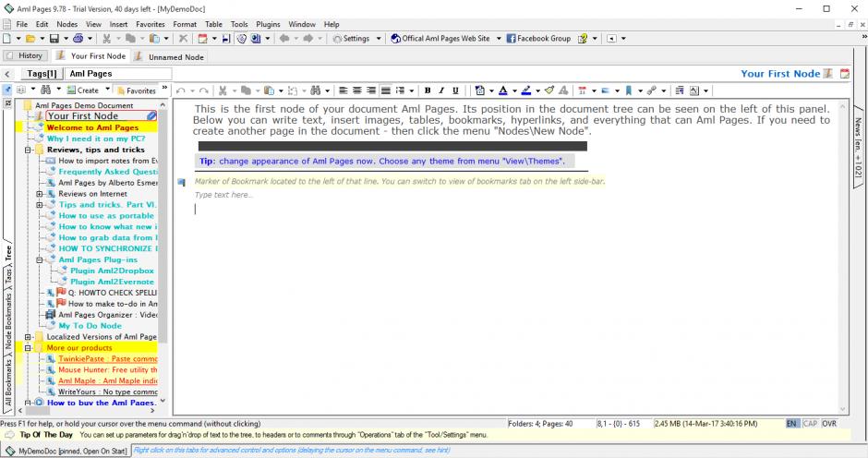The image size is (868, 458).
Task: Click the Tags[1] button
Action: [x=42, y=74]
